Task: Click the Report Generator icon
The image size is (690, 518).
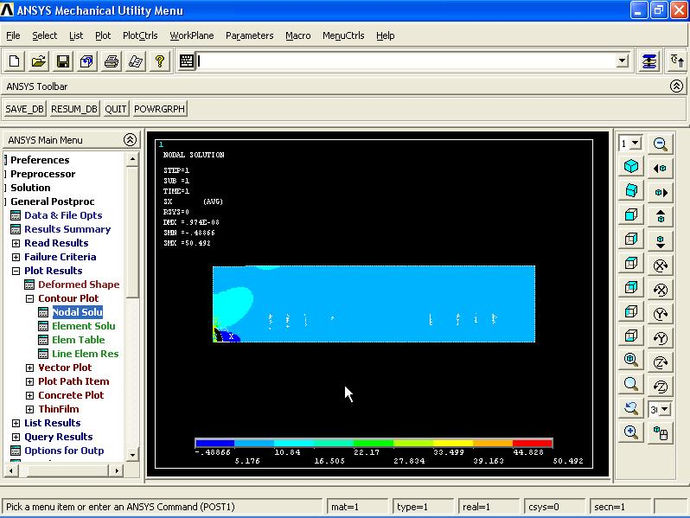Action: [x=135, y=61]
